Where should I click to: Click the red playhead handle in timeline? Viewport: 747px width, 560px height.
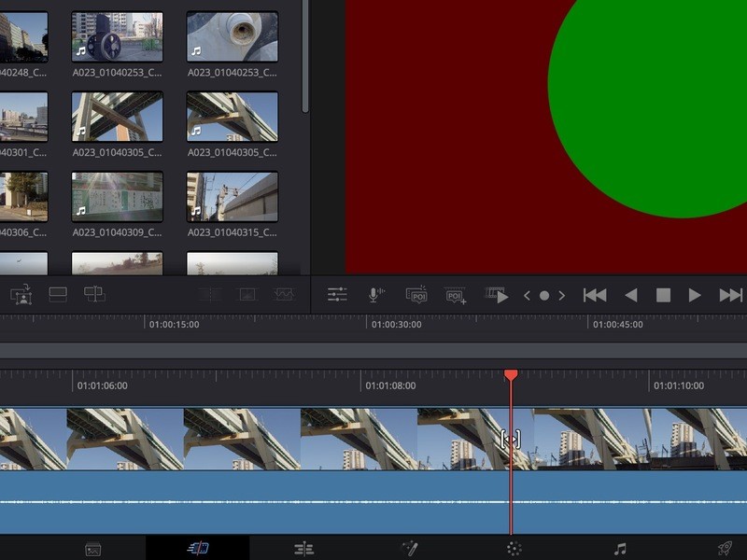pos(511,375)
